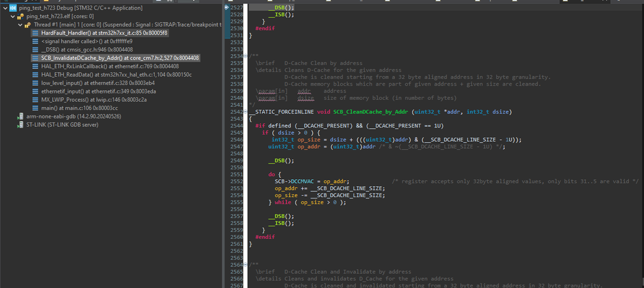Click the arm-none-eabi-gdb process icon
This screenshot has height=288, width=644.
(21, 116)
